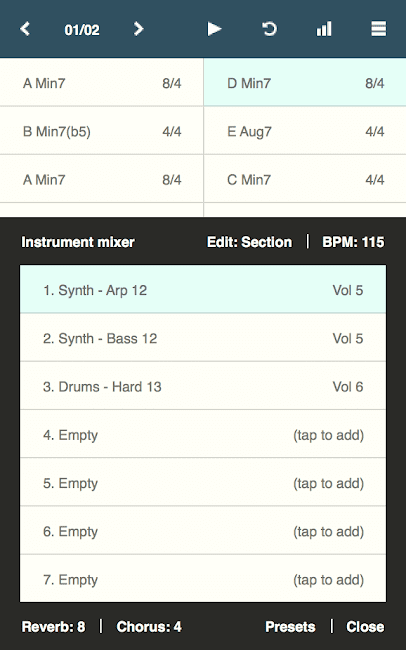Select the B Min7(b5) chord cell
Viewport: 406px width, 650px height.
[x=102, y=131]
